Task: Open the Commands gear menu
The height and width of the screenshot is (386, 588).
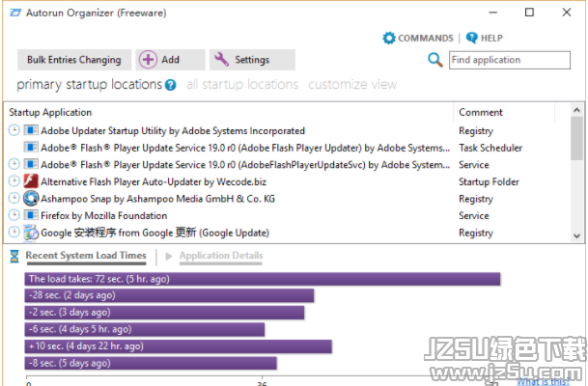Action: tap(389, 38)
